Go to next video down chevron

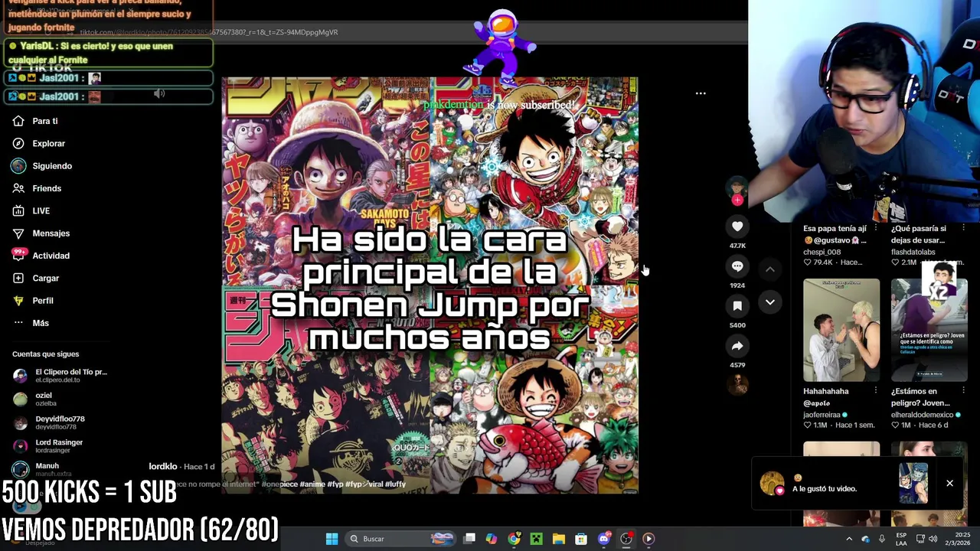(x=770, y=302)
